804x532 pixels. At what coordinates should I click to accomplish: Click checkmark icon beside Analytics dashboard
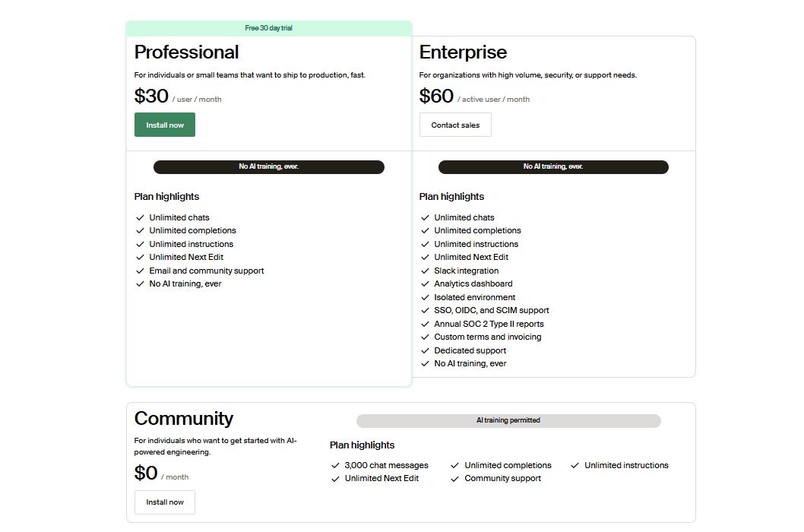(426, 284)
